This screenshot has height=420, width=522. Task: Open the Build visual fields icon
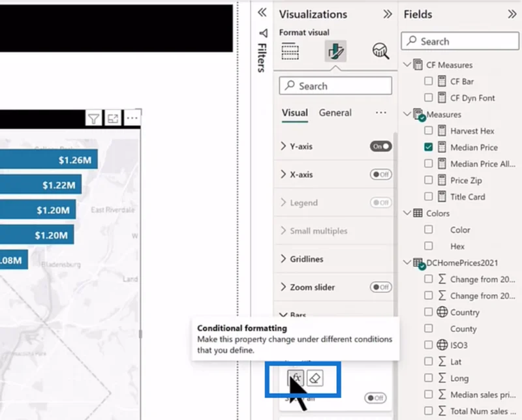[x=290, y=52]
